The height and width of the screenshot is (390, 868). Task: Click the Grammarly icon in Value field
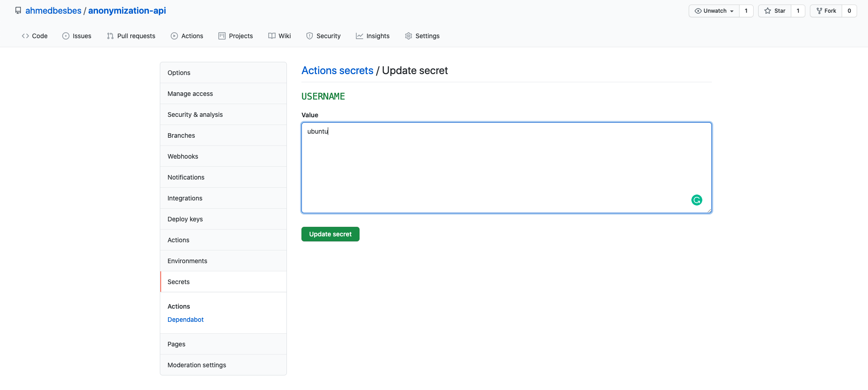[697, 200]
